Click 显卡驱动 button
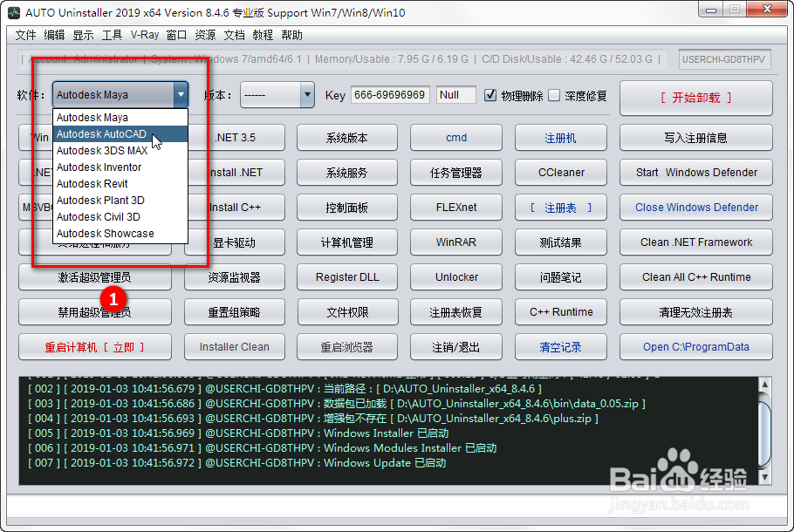 235,242
